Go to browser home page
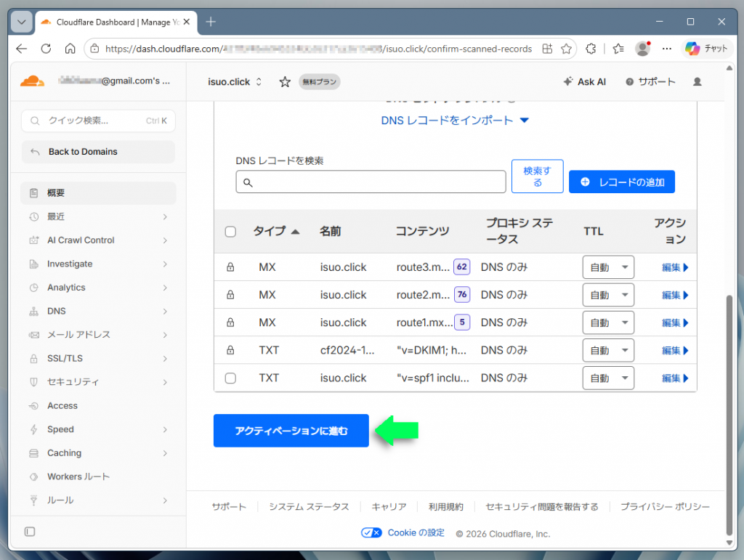Image resolution: width=744 pixels, height=560 pixels. pos(70,49)
